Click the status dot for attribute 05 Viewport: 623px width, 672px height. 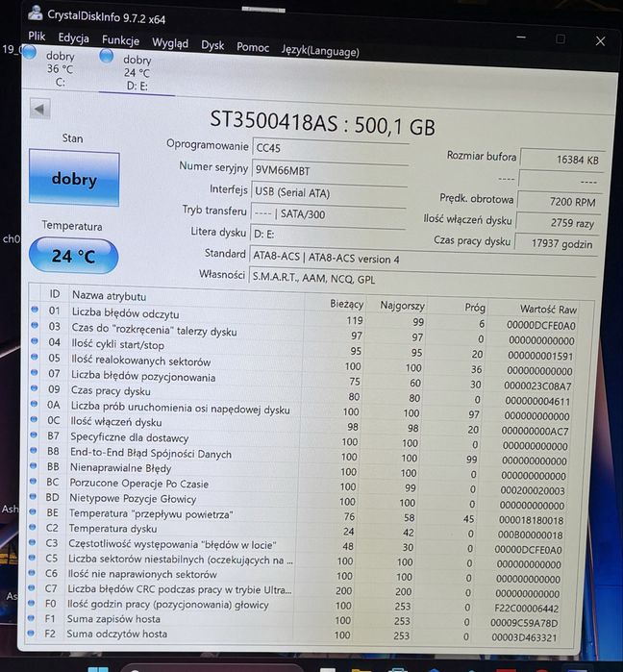pos(35,357)
